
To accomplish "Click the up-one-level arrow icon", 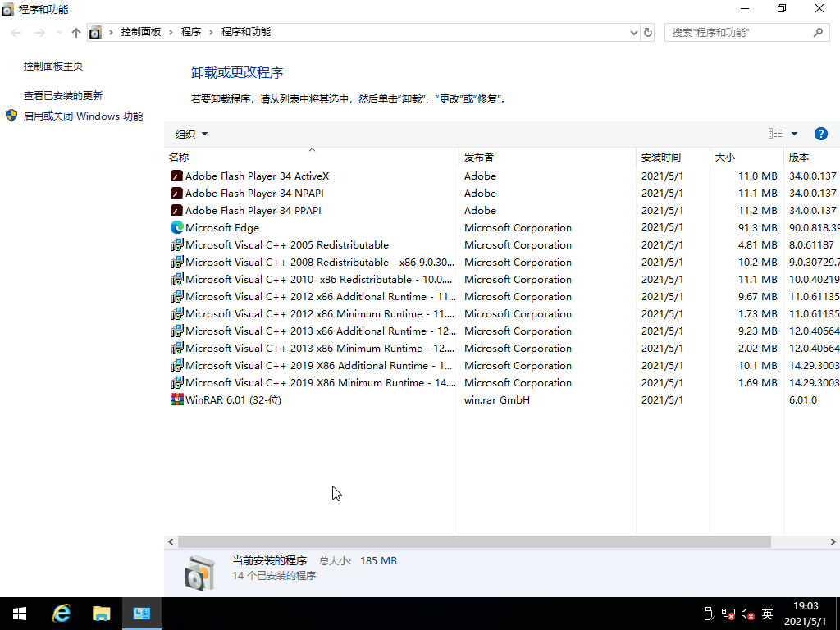I will click(75, 32).
